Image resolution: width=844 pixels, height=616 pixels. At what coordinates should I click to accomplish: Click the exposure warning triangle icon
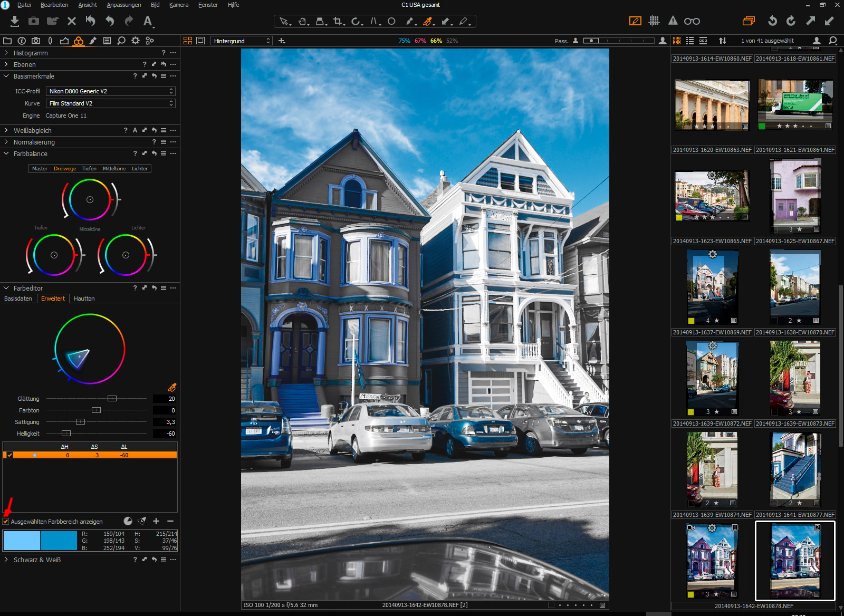tap(673, 21)
